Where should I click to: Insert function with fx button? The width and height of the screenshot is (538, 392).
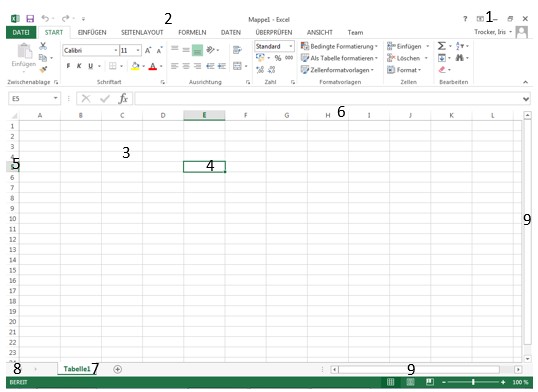click(123, 99)
